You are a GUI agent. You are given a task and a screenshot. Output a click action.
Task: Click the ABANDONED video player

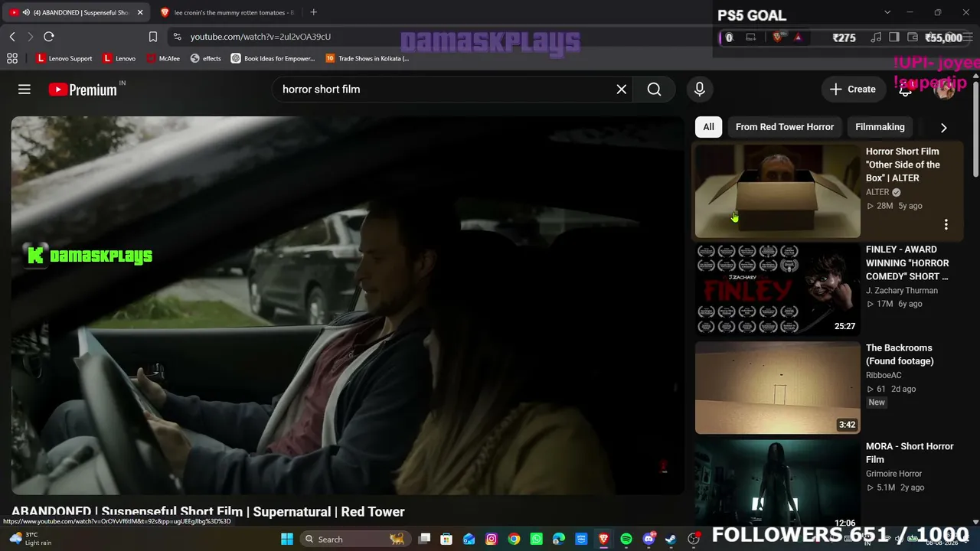pyautogui.click(x=348, y=305)
